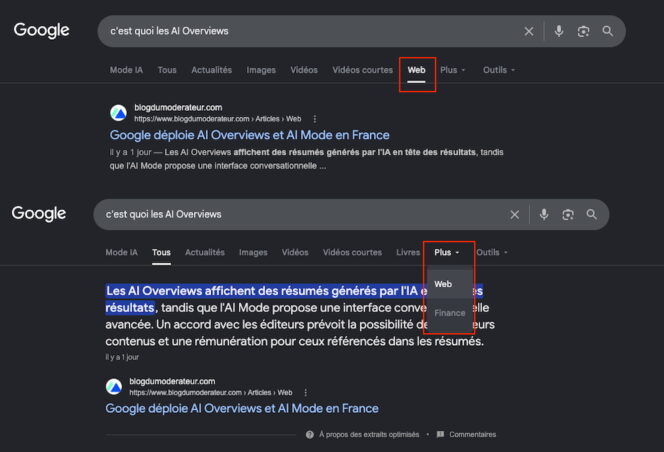The height and width of the screenshot is (452, 664).
Task: Click the blogdumoderateur.com URL breadcrumb in bottom result
Action: point(210,393)
